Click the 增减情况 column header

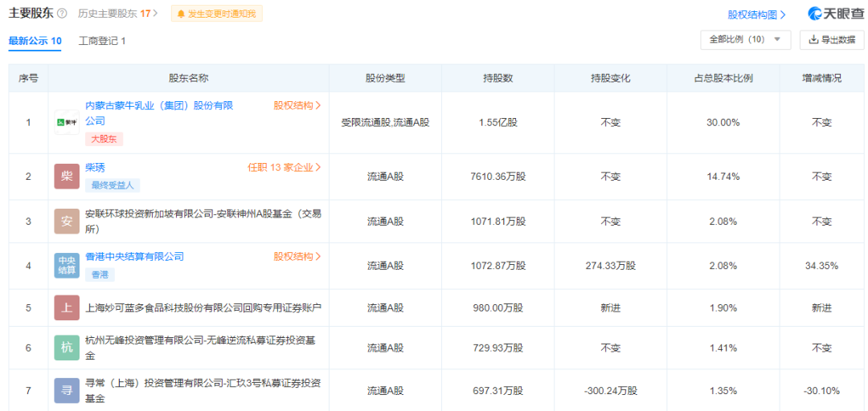coord(821,79)
